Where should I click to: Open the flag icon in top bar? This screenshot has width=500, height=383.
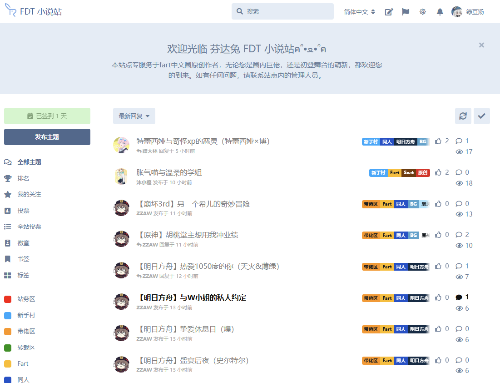point(405,12)
